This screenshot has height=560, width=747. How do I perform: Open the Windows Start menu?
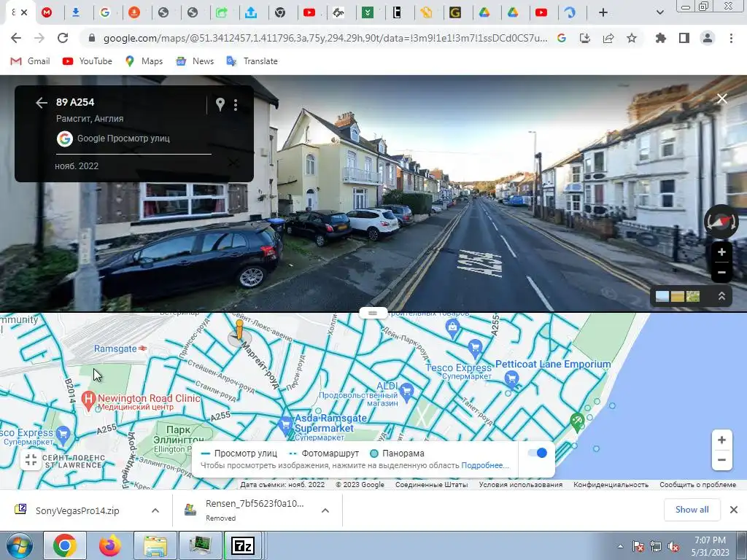click(19, 546)
